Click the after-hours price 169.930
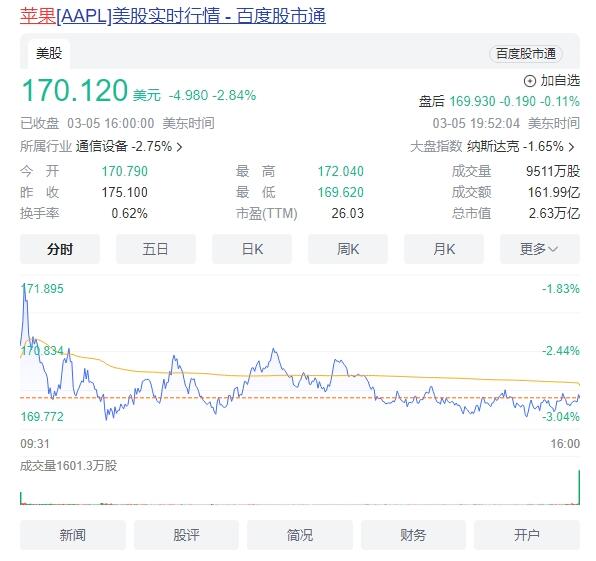Image resolution: width=596 pixels, height=561 pixels. (x=472, y=101)
